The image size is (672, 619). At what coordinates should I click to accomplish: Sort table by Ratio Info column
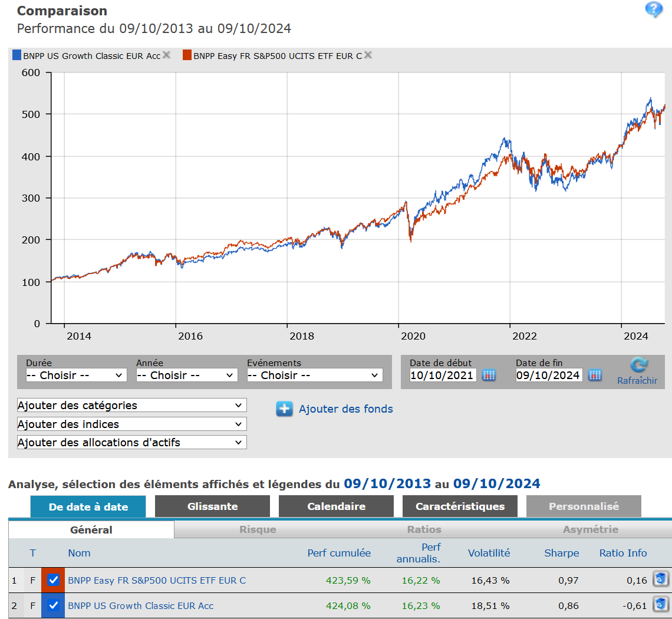[x=622, y=553]
